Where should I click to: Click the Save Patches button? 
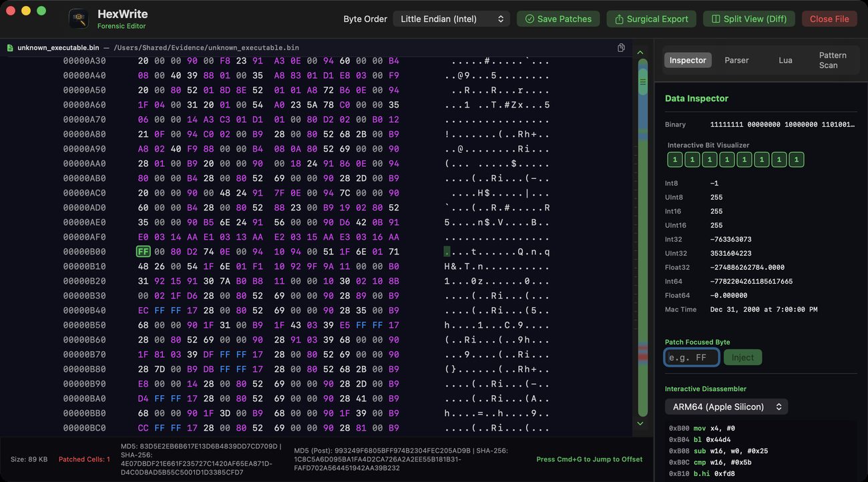[558, 19]
